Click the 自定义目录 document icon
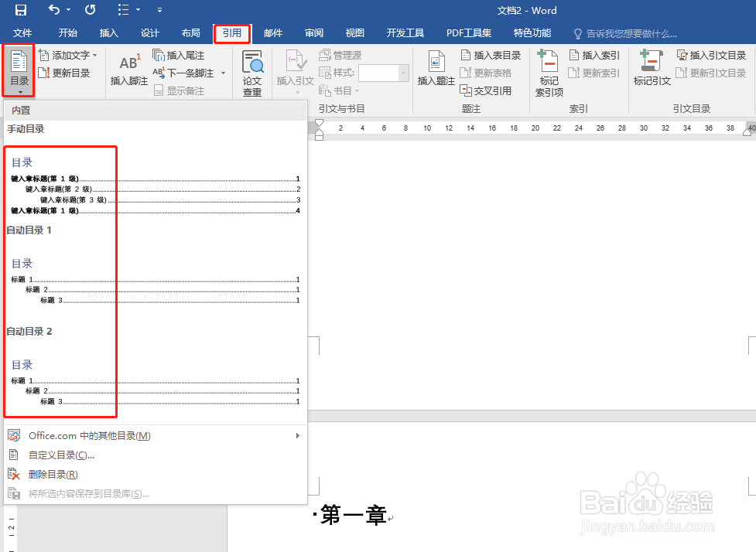This screenshot has height=552, width=756. point(14,455)
